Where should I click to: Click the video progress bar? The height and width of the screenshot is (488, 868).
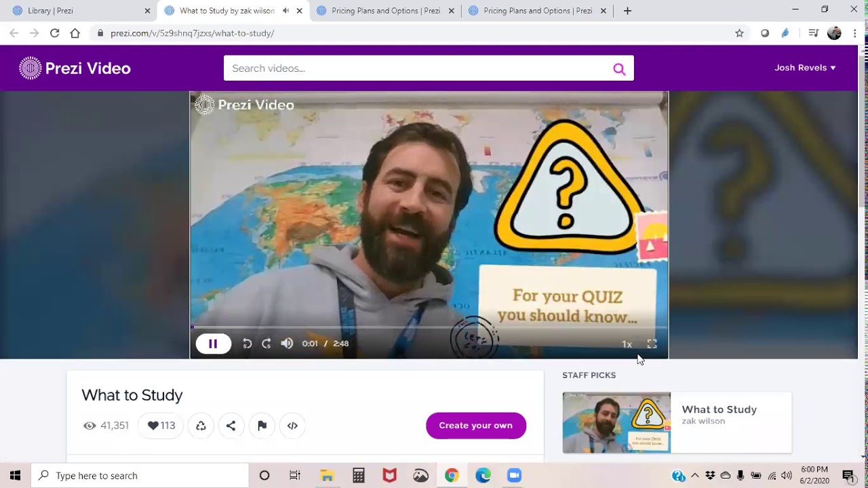point(429,327)
